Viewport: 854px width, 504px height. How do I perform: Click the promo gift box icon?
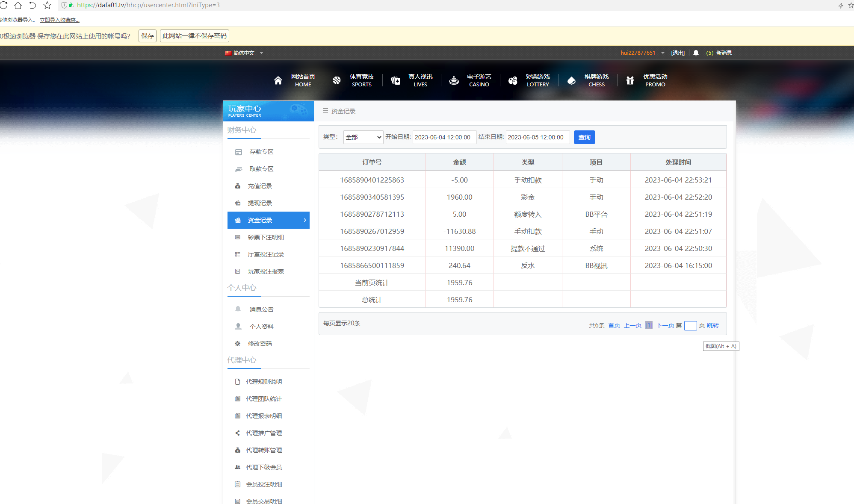630,80
